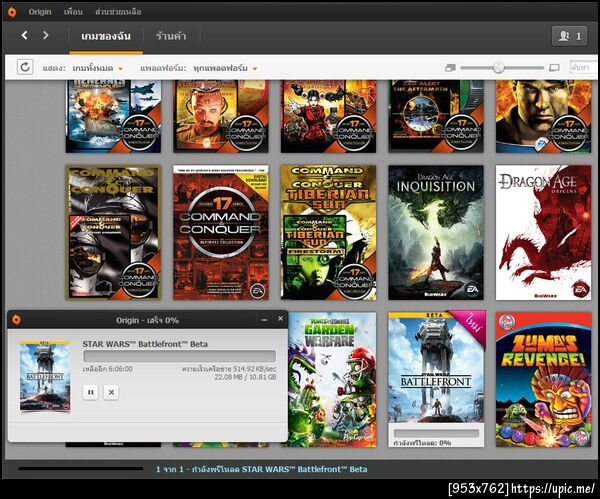Click the status bar download progress bar
Viewport: 600px width, 499px height.
click(x=80, y=468)
